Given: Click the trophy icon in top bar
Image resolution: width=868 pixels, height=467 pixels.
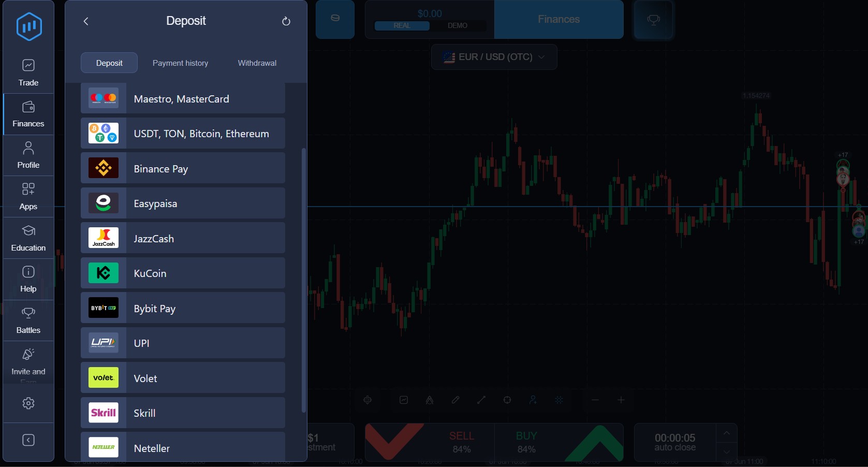Looking at the screenshot, I should (654, 19).
